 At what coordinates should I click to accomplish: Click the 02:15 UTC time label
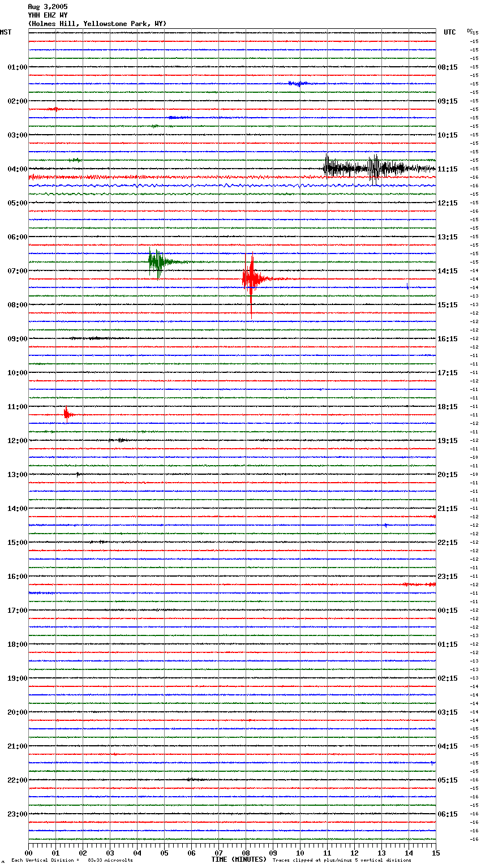448,678
